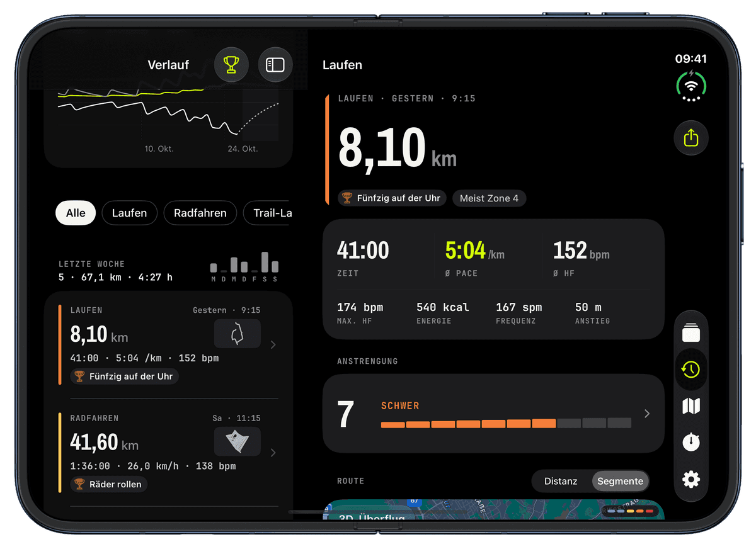Tap the Wi-Fi status ring under 09:41
This screenshot has height=549, width=756.
(x=691, y=85)
